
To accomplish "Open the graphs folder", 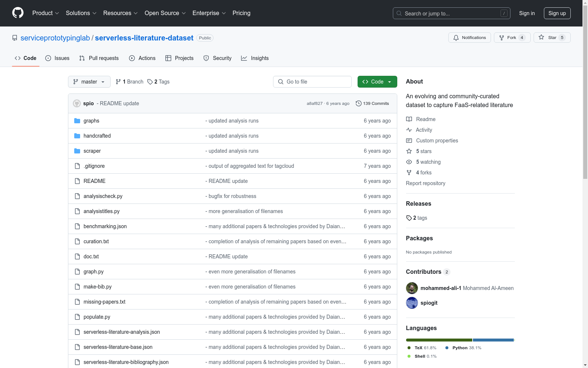I will [x=92, y=121].
